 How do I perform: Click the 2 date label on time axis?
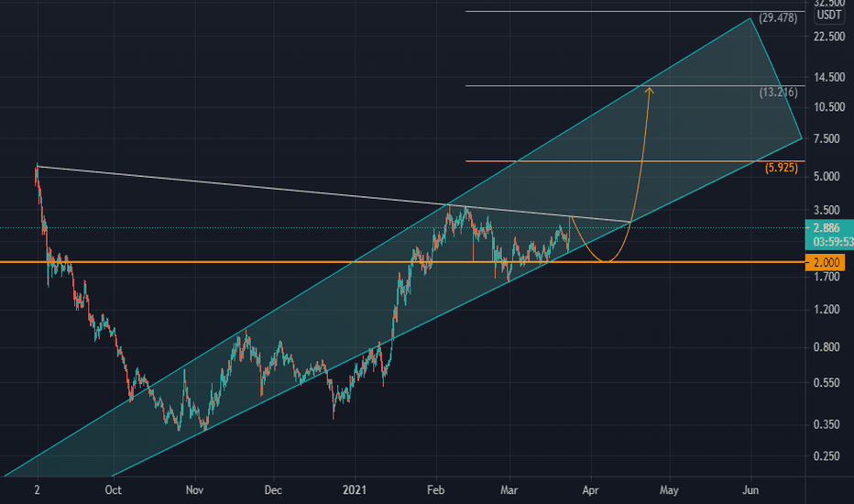coord(37,490)
